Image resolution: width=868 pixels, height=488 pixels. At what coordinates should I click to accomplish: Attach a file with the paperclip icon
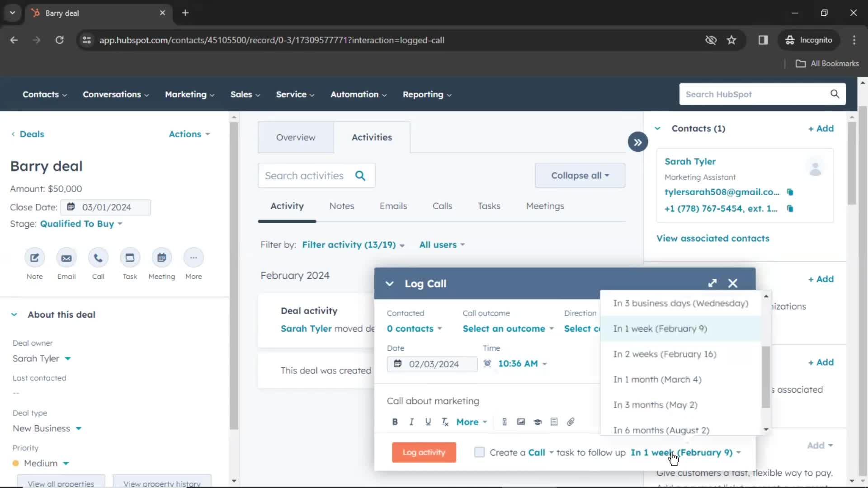[571, 422]
